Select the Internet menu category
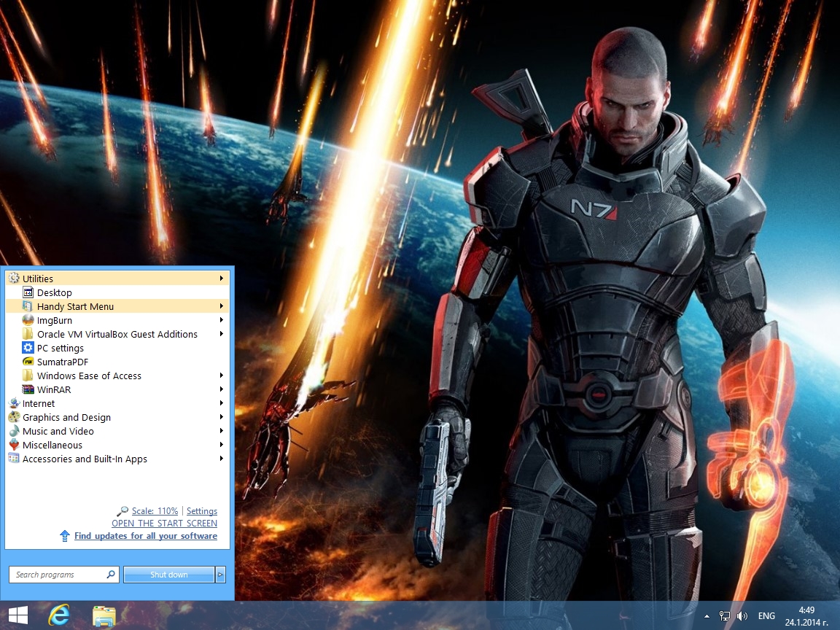This screenshot has width=840, height=630. (117, 403)
